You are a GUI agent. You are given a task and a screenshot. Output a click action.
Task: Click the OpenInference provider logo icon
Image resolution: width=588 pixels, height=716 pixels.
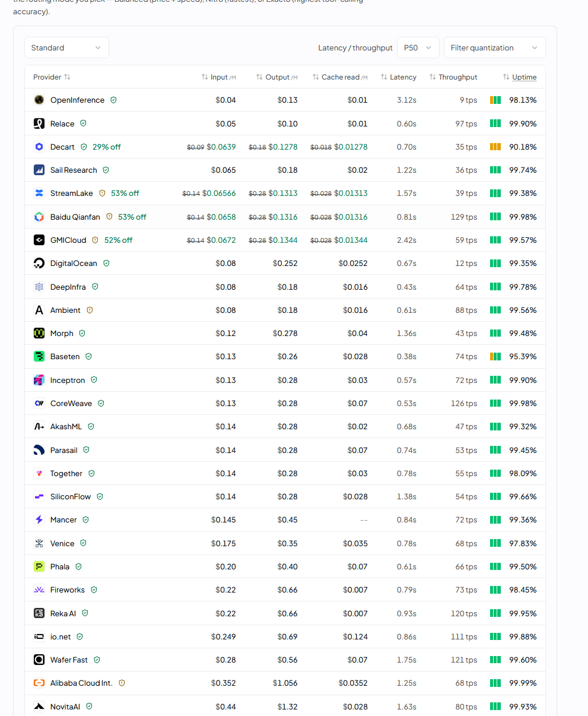pos(39,100)
